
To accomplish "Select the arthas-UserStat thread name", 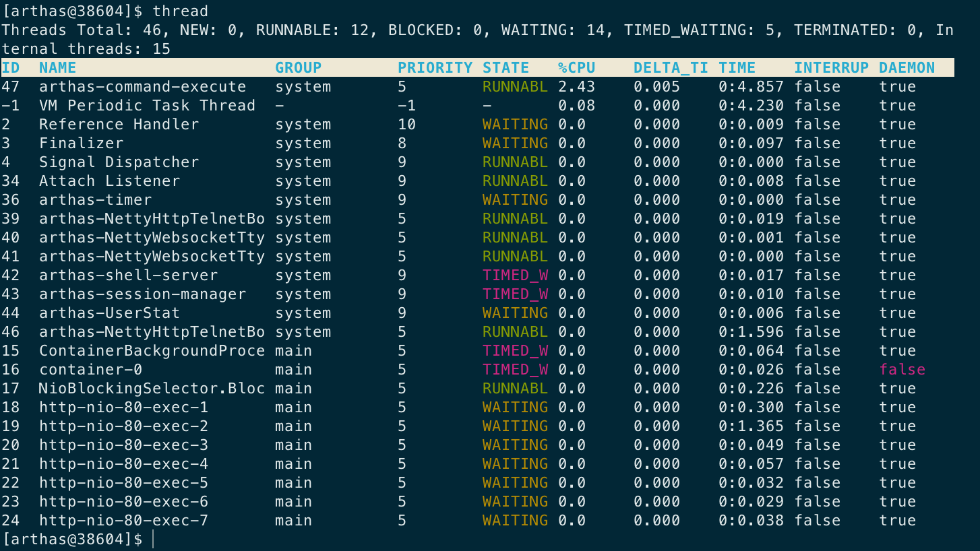I will (110, 313).
